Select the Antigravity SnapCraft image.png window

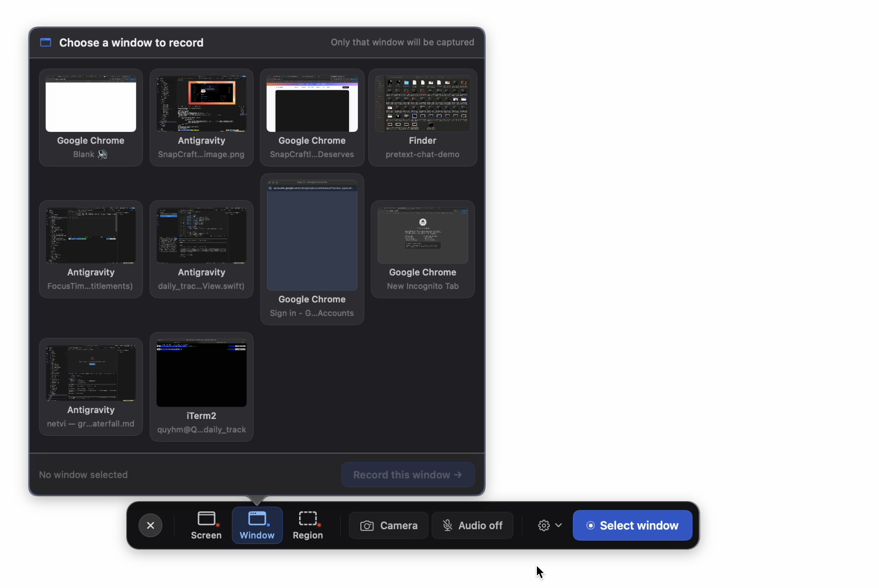pyautogui.click(x=201, y=118)
